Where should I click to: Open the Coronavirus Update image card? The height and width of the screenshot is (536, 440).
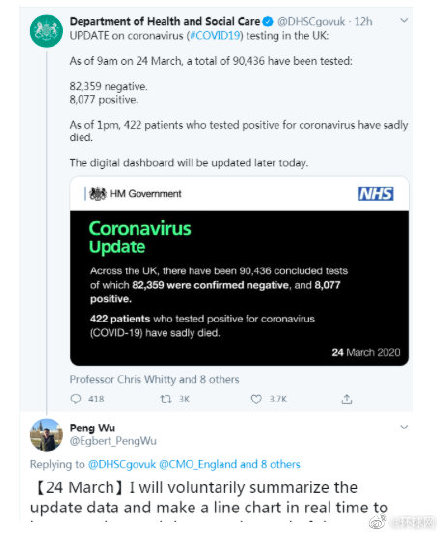tap(239, 271)
